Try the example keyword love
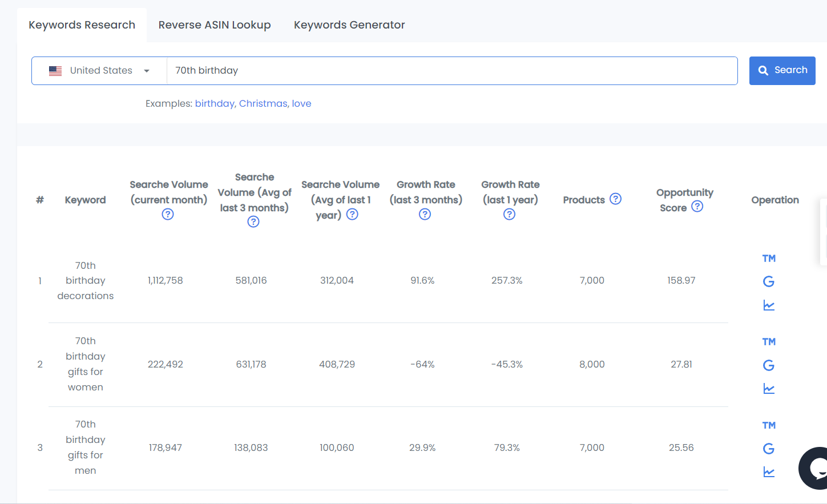 click(x=301, y=103)
